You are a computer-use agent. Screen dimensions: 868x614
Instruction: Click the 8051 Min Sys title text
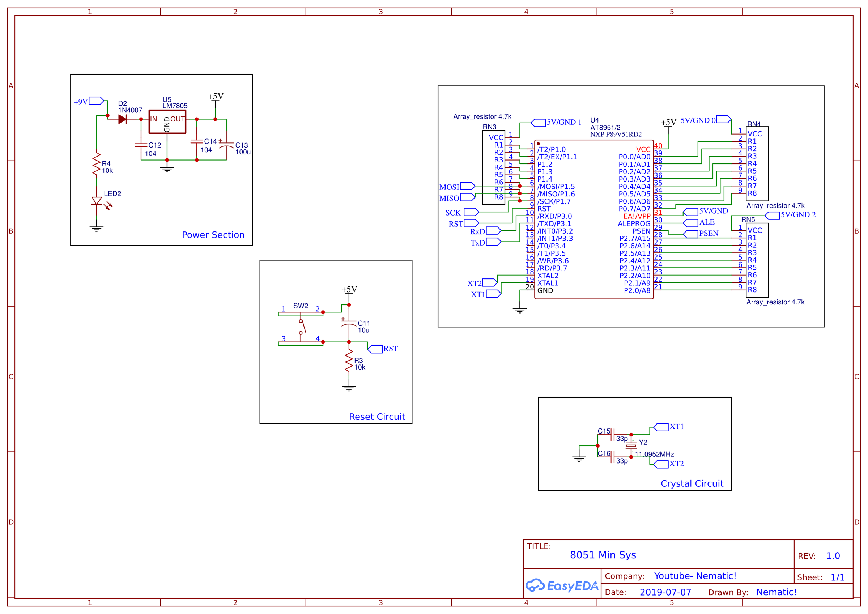click(x=603, y=555)
